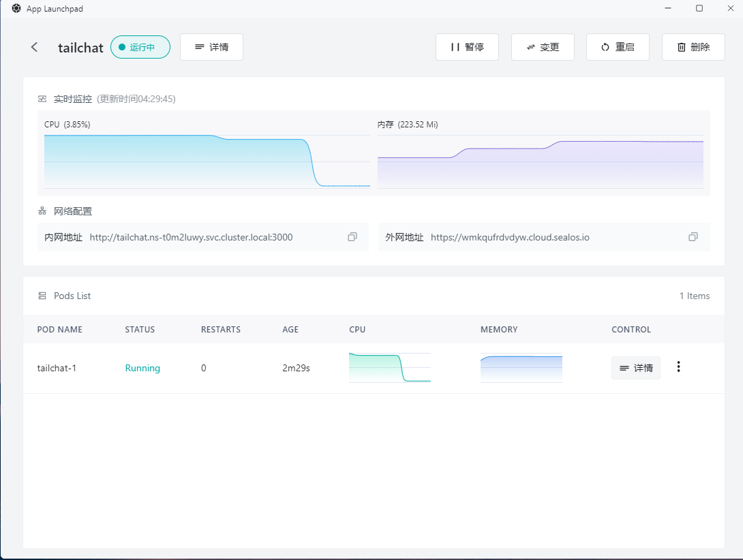Image resolution: width=743 pixels, height=560 pixels.
Task: Go back using the left arrow icon
Action: 34,47
